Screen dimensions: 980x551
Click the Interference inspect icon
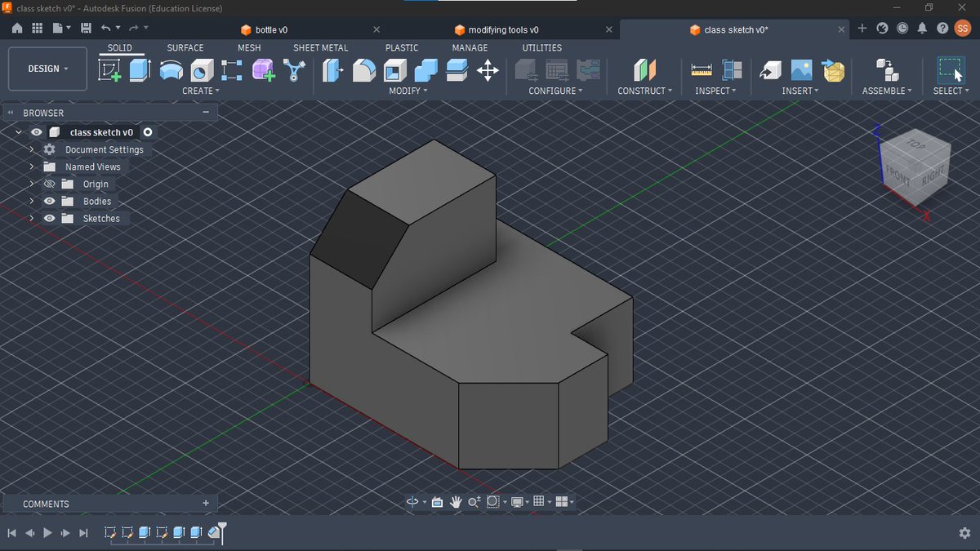coord(732,70)
